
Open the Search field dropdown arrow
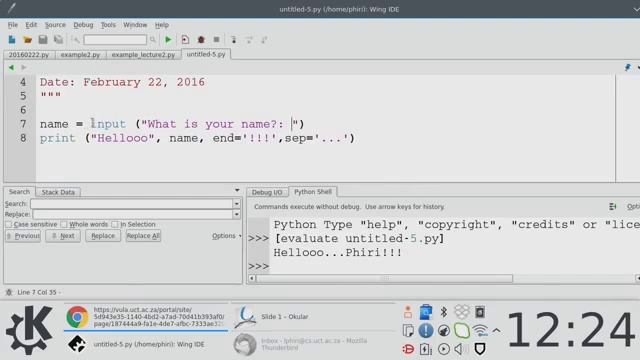[x=236, y=204]
